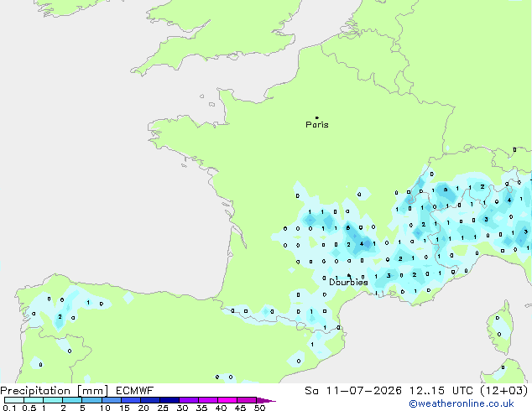The height and width of the screenshot is (411, 532).
Task: Pick the 1–2 mm legend swatch
Action: (x=53, y=400)
